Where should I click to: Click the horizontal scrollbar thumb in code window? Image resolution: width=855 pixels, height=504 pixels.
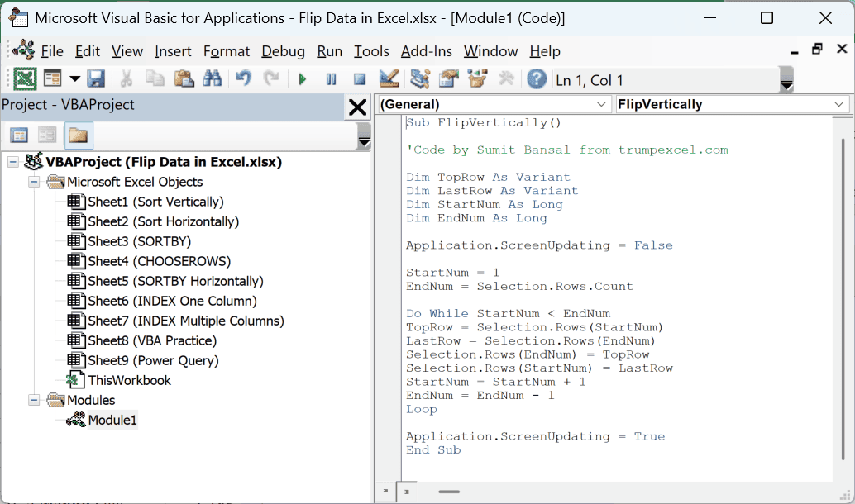point(449,492)
